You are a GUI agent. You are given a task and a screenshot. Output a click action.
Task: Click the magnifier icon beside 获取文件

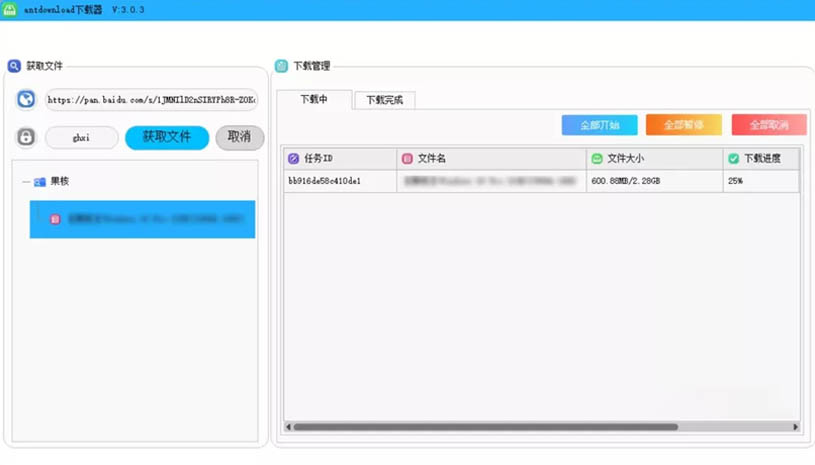click(14, 66)
